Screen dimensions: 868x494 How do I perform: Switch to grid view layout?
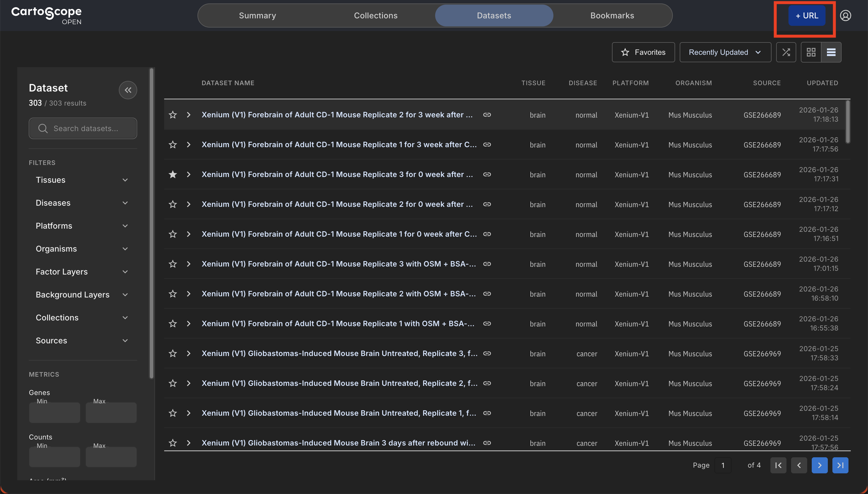click(811, 52)
